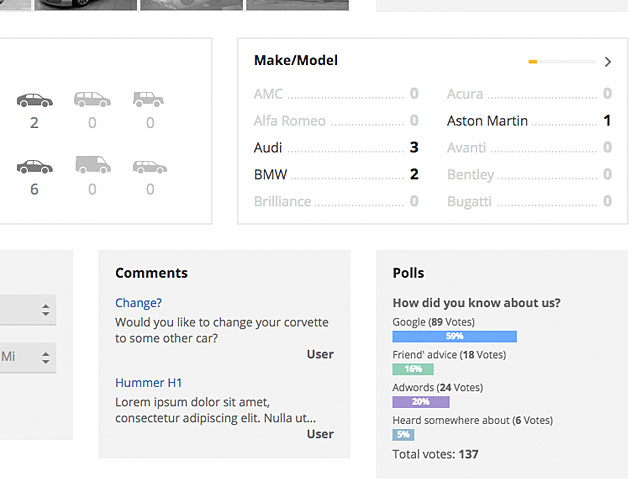Select the sedan body type icon with count 2
640x480 pixels.
click(35, 100)
